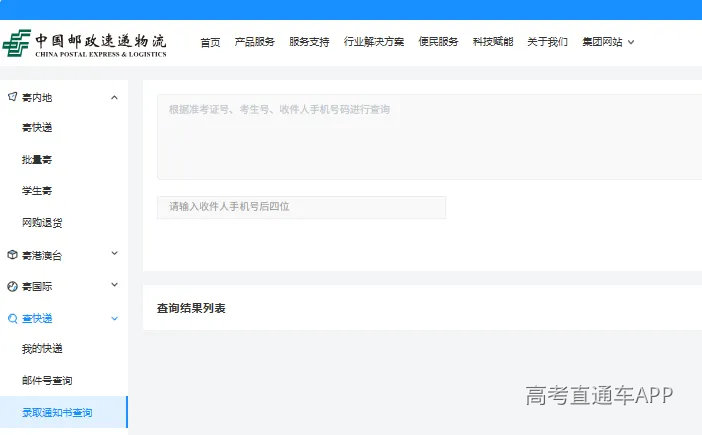
Task: Select 批量寄 in sidebar
Action: click(37, 159)
